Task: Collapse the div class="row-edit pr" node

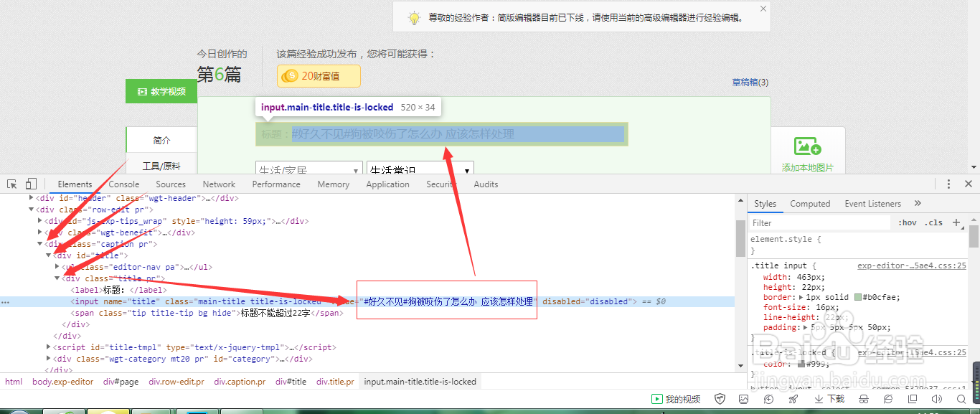Action: tap(31, 210)
